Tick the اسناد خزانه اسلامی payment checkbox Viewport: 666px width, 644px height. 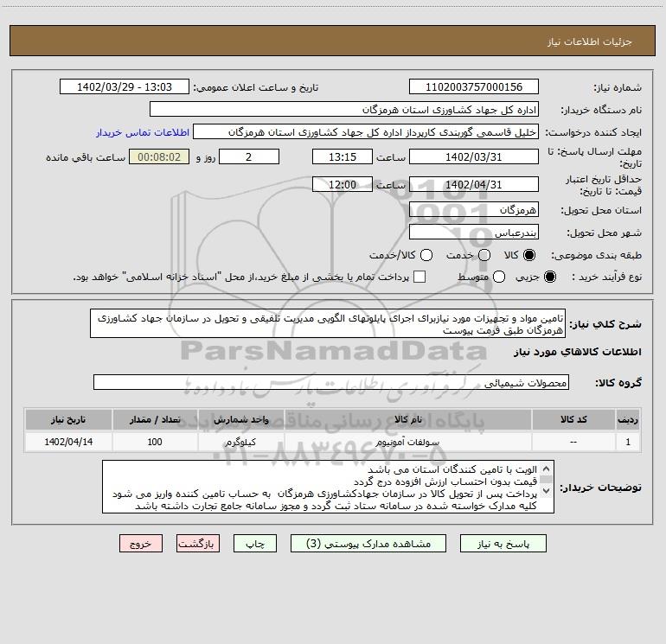coord(419,277)
